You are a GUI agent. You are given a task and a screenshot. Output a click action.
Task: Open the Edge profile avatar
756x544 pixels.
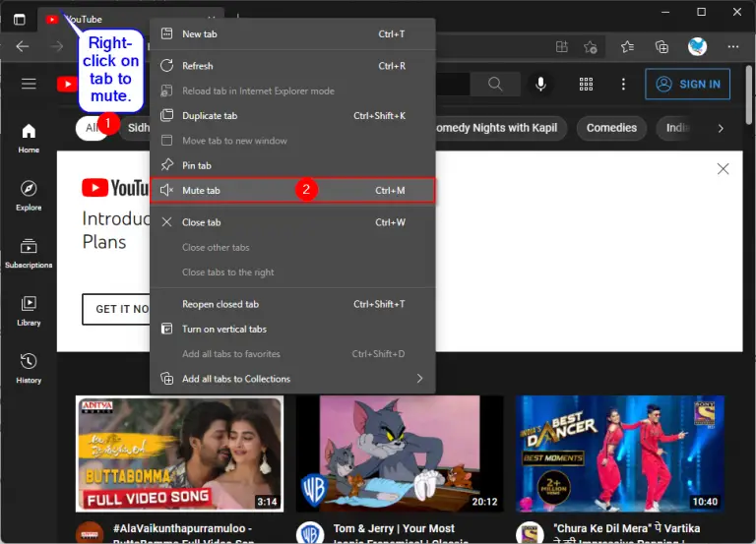click(x=697, y=47)
